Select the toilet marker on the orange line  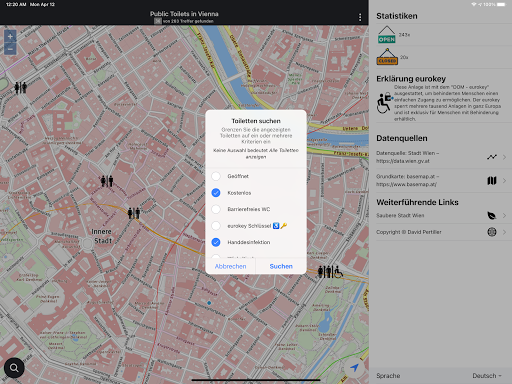[x=134, y=213]
